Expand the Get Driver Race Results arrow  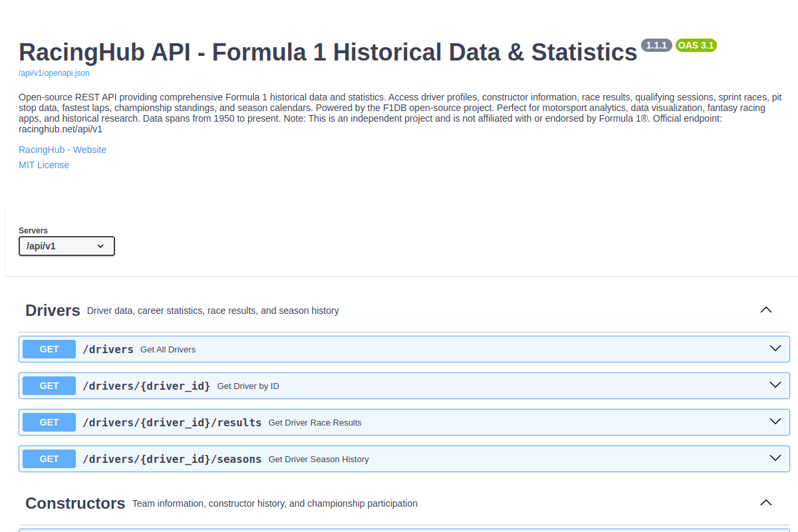775,422
